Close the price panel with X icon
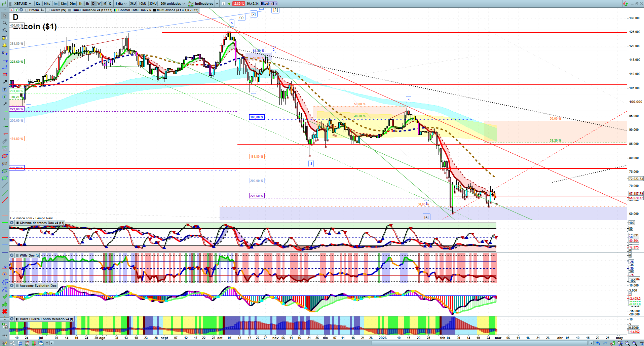 (21, 10)
